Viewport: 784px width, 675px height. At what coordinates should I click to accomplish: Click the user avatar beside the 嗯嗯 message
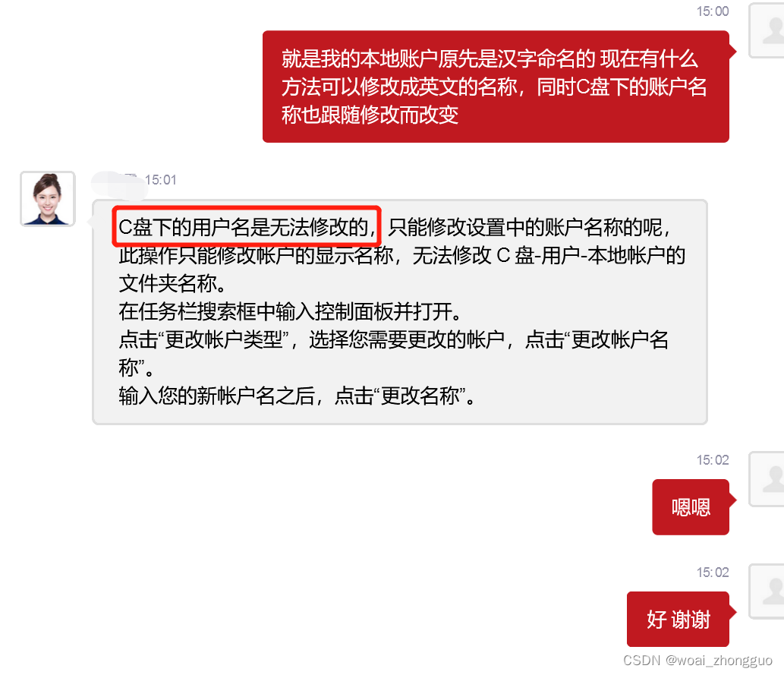point(766,479)
